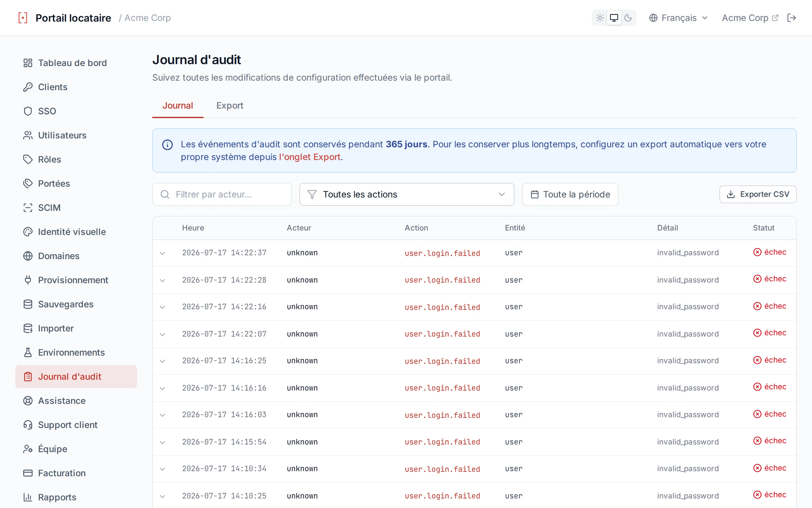Screen dimensions: 812x508
Task: Open Toute la période date filter
Action: (x=570, y=194)
